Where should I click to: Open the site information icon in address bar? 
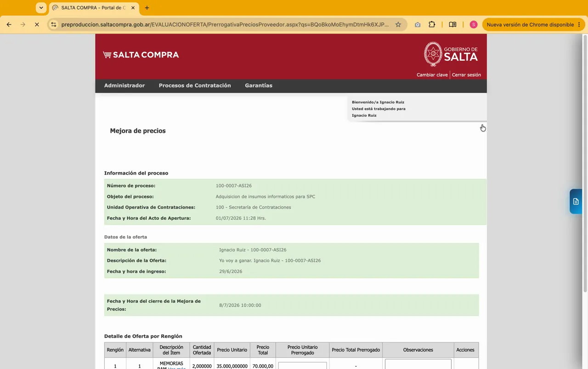click(54, 24)
